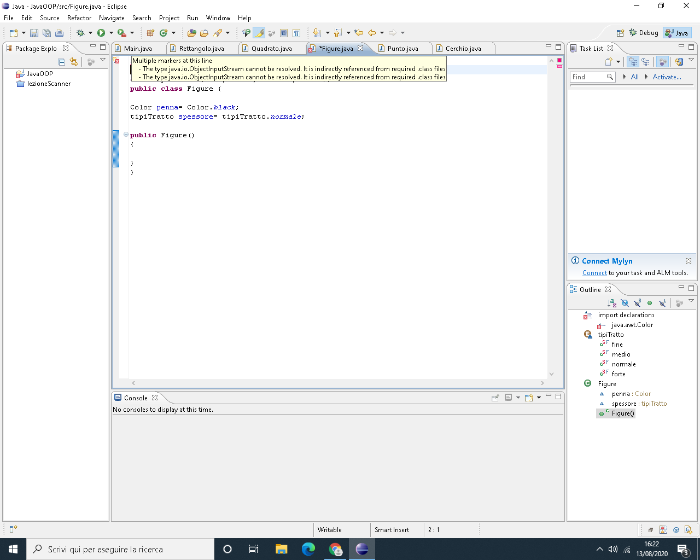Toggle Block Selection Mode icon
Screen dimensions: 700x560
[x=284, y=33]
